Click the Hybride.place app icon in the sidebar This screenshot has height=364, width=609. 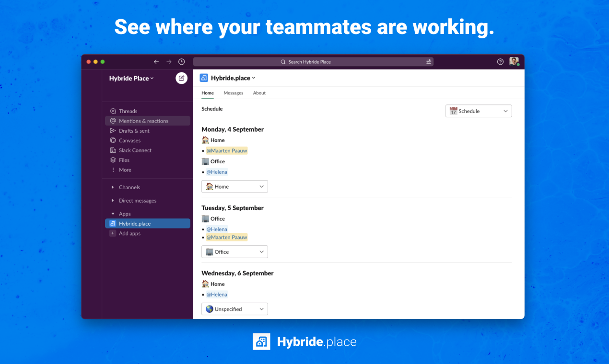113,224
